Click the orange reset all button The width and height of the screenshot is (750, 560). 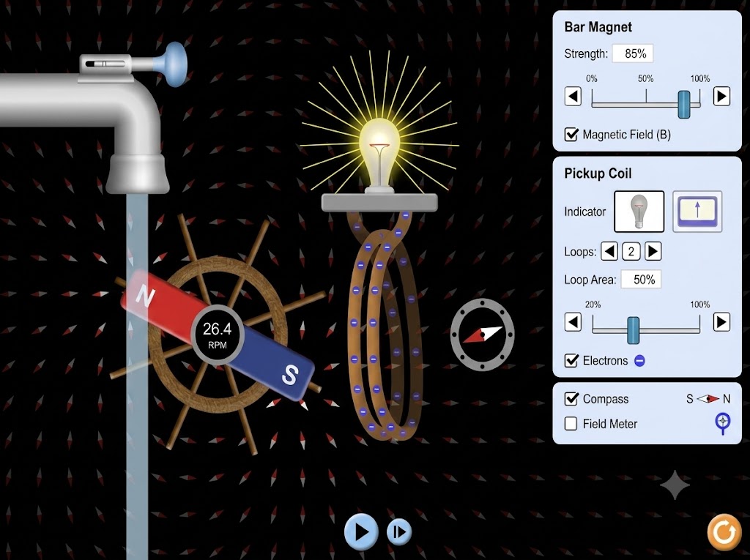tap(724, 531)
